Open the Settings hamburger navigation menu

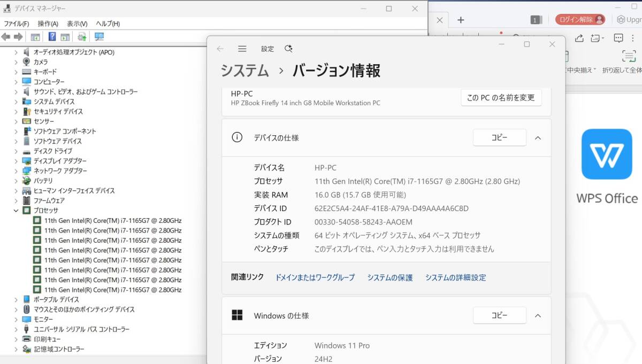(x=242, y=49)
